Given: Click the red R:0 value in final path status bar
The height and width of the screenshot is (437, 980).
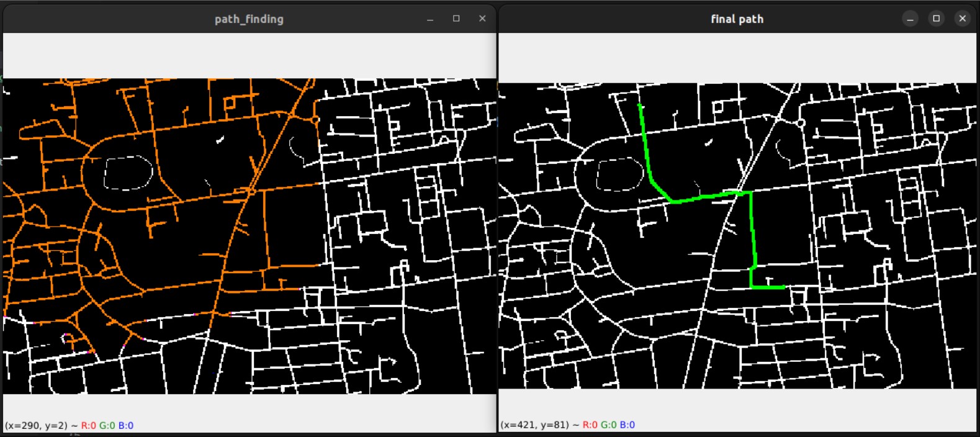Looking at the screenshot, I should (x=590, y=425).
